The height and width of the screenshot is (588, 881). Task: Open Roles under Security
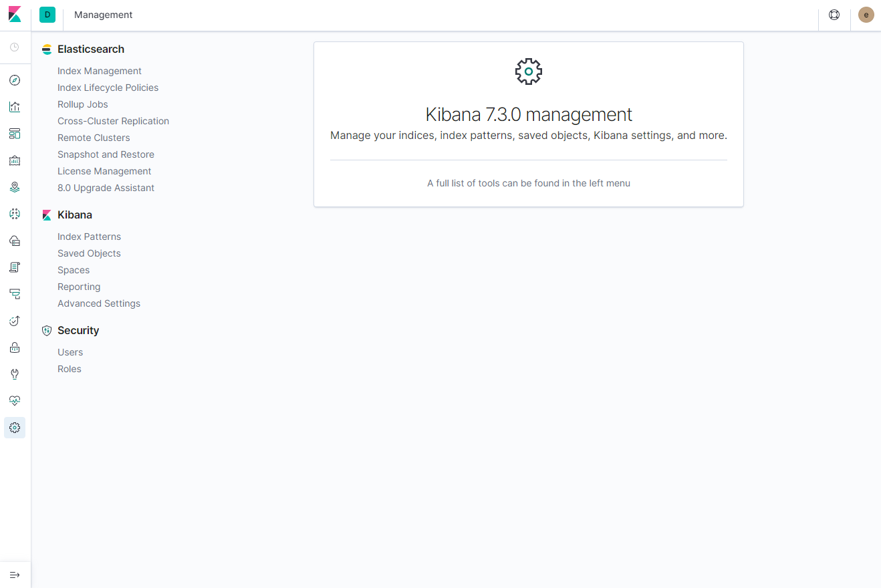tap(70, 369)
